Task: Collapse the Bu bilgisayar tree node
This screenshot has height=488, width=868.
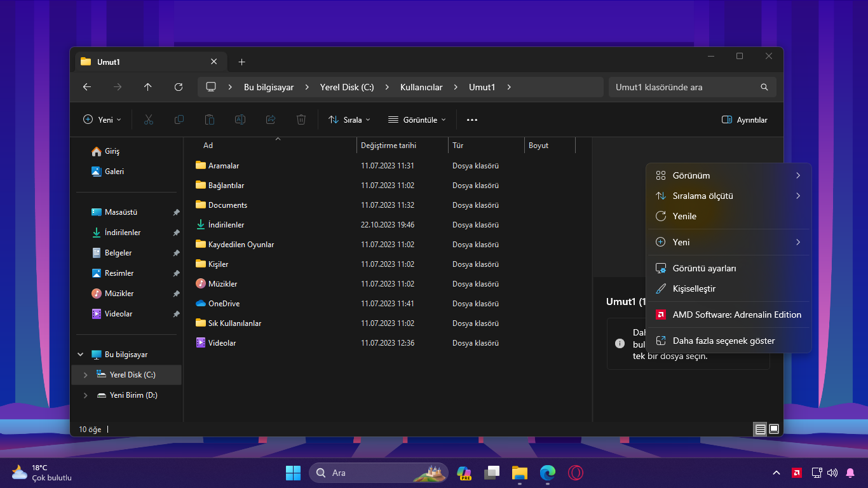Action: (80, 355)
